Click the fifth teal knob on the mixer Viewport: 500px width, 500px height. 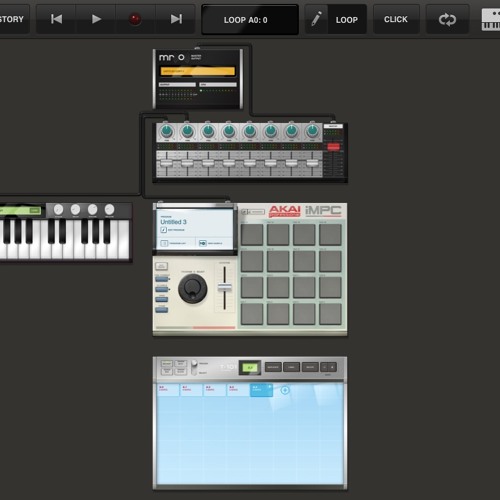pos(250,131)
